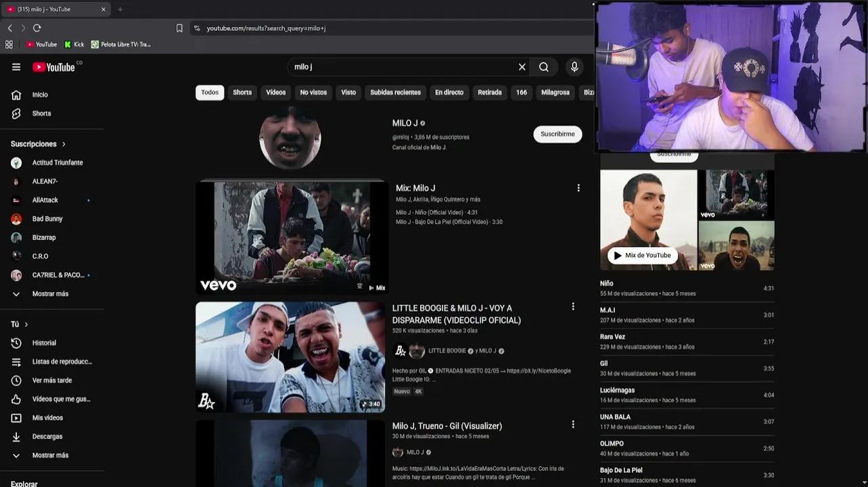Screen dimensions: 868x487
Task: Open more options for Gil Visualizer video
Action: point(573,425)
